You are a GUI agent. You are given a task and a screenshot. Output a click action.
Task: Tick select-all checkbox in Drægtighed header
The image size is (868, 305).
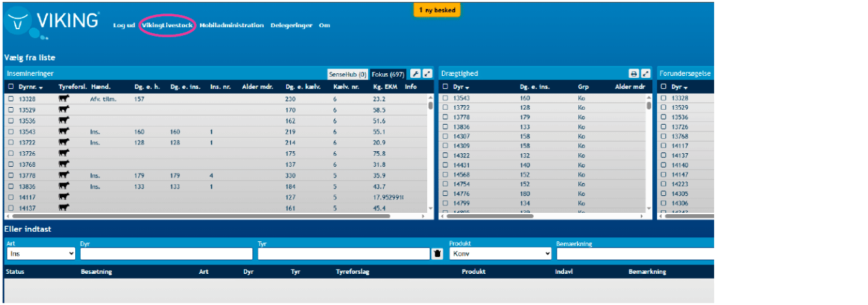pos(446,87)
